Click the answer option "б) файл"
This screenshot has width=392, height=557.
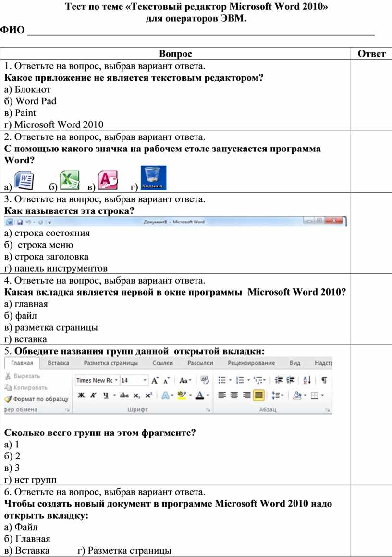[x=20, y=315]
